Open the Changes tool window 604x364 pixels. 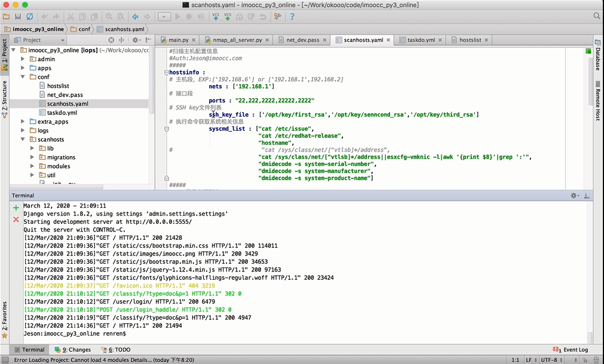[x=73, y=349]
